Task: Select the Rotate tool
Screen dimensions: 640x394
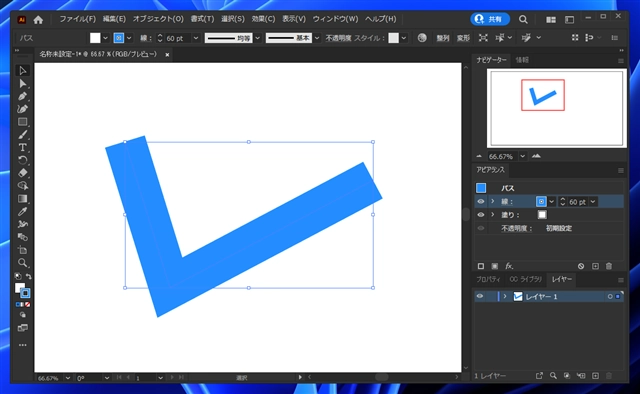Action: point(22,160)
